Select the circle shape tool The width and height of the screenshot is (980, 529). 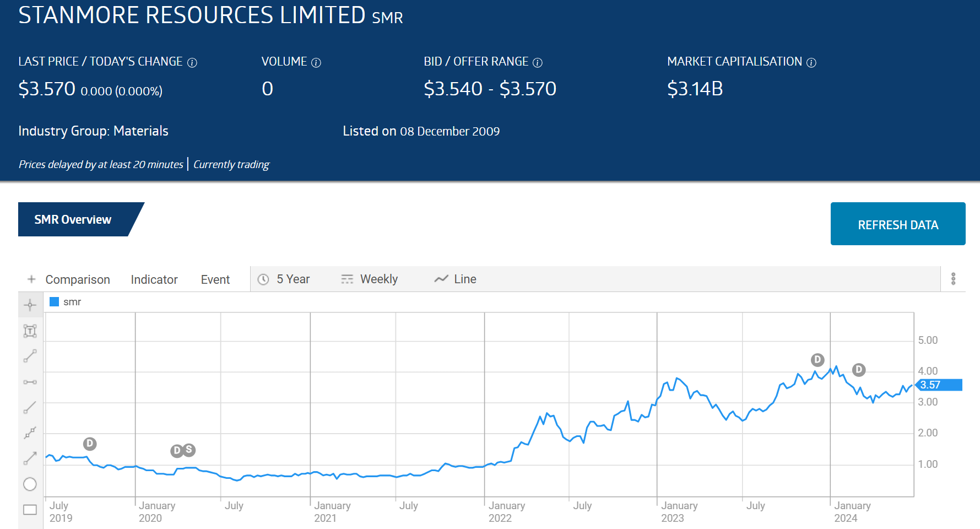30,484
